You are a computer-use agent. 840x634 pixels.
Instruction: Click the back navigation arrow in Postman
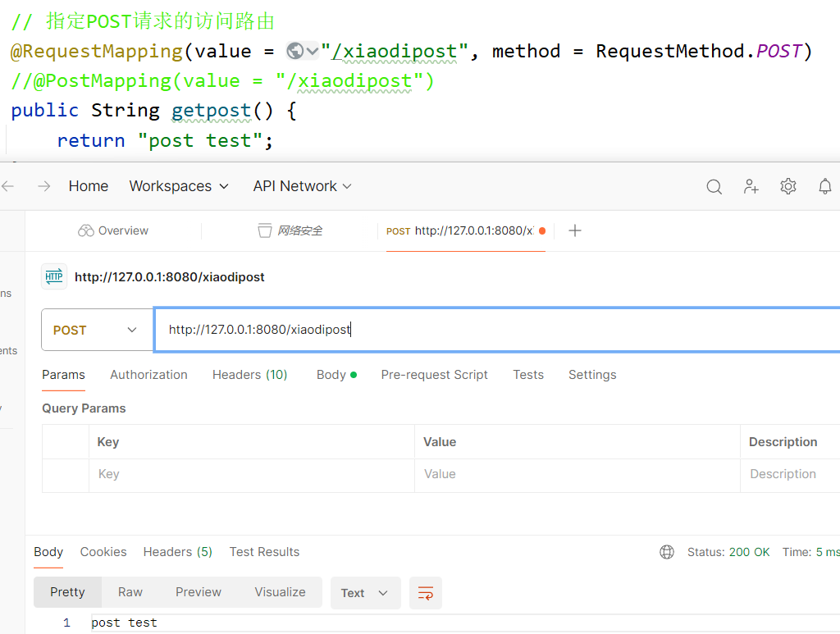click(7, 186)
